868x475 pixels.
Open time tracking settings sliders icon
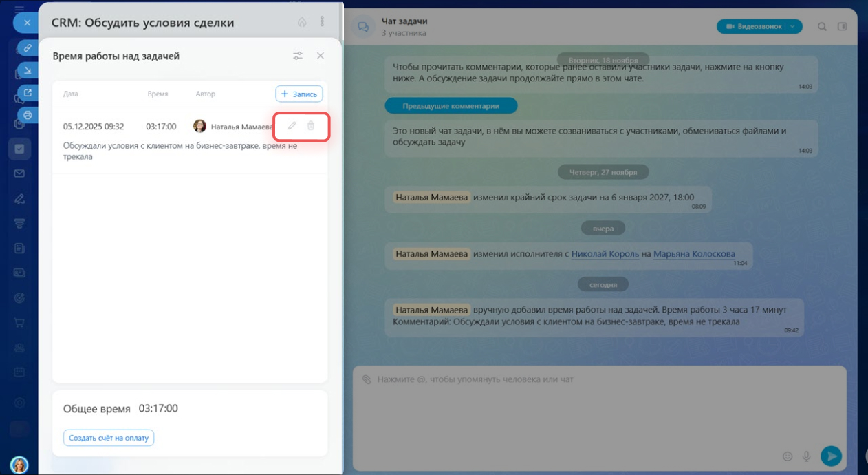coord(298,56)
